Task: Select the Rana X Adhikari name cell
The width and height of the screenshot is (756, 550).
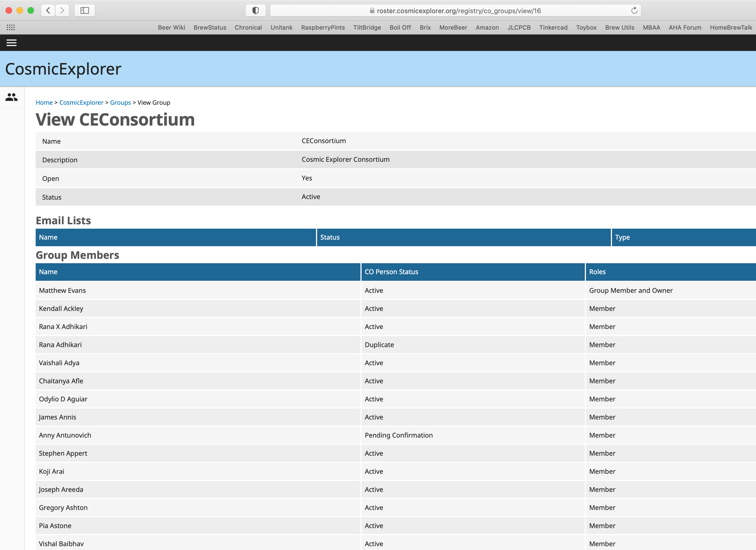Action: (x=198, y=327)
